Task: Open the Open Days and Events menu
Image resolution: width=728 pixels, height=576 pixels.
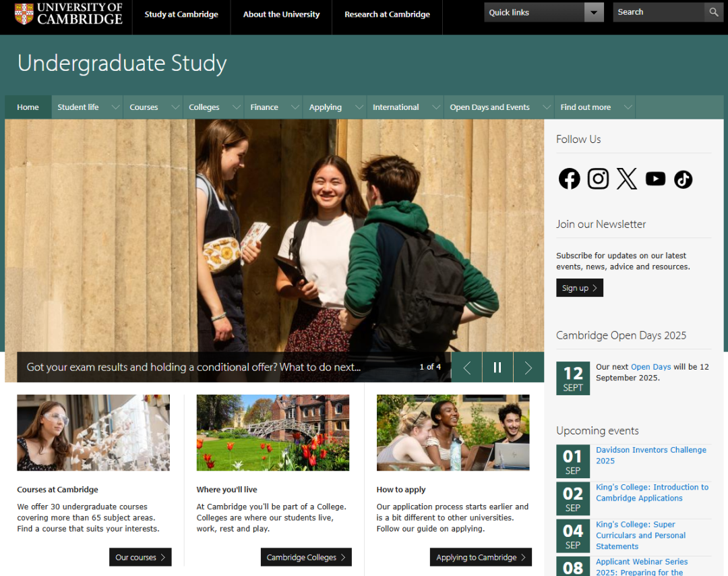Action: pyautogui.click(x=490, y=107)
